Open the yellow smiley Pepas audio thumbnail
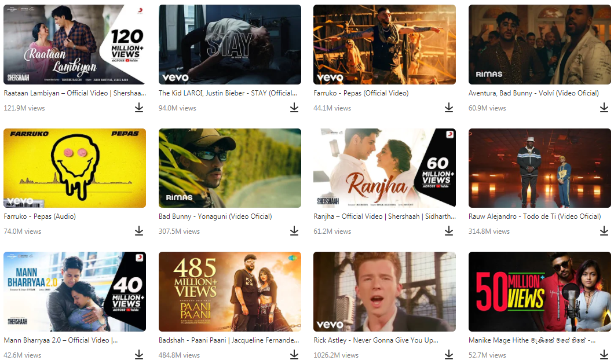Viewport: 614px width, 364px height. (x=75, y=168)
